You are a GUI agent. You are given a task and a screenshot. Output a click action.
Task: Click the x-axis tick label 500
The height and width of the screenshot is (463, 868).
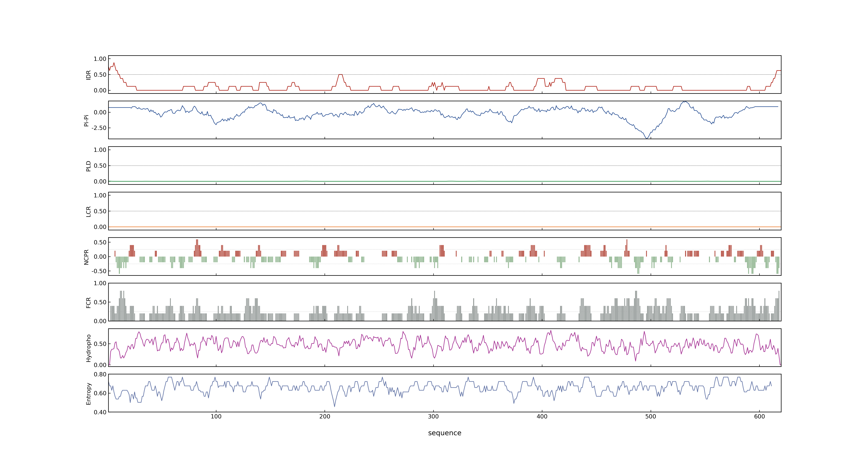point(651,416)
